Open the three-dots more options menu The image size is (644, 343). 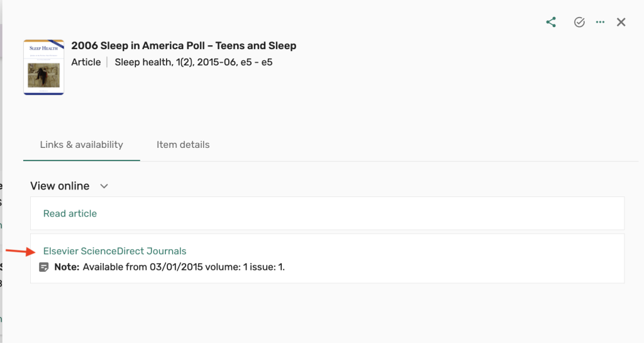(600, 23)
